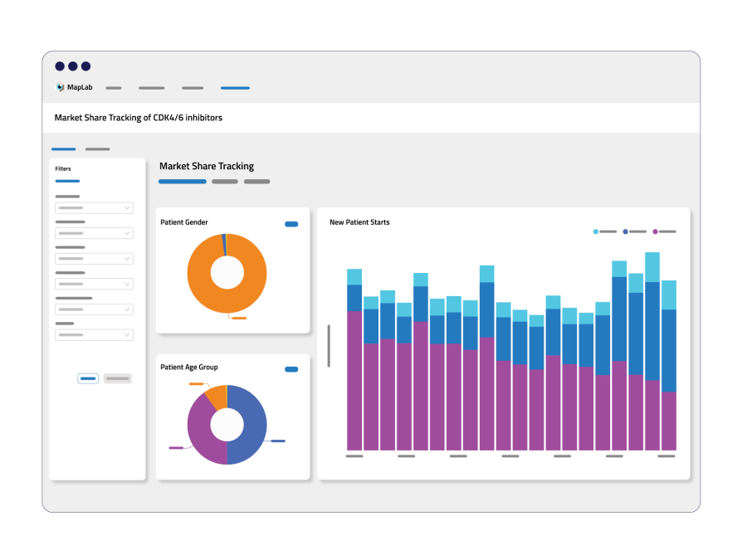Click the 'Market Share Tracking of CDK4/6 inhibitors' title
747x560 pixels.
click(x=139, y=118)
